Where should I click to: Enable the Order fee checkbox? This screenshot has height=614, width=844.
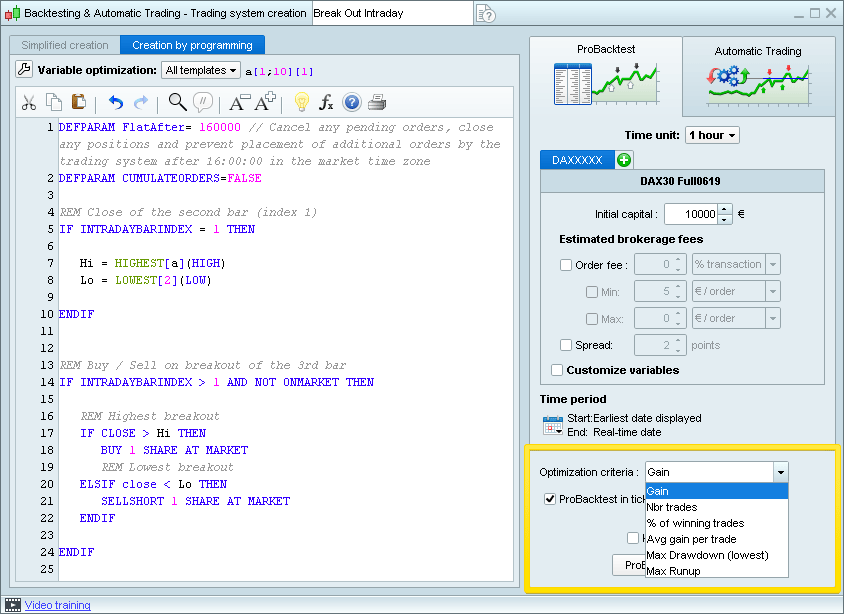(565, 264)
